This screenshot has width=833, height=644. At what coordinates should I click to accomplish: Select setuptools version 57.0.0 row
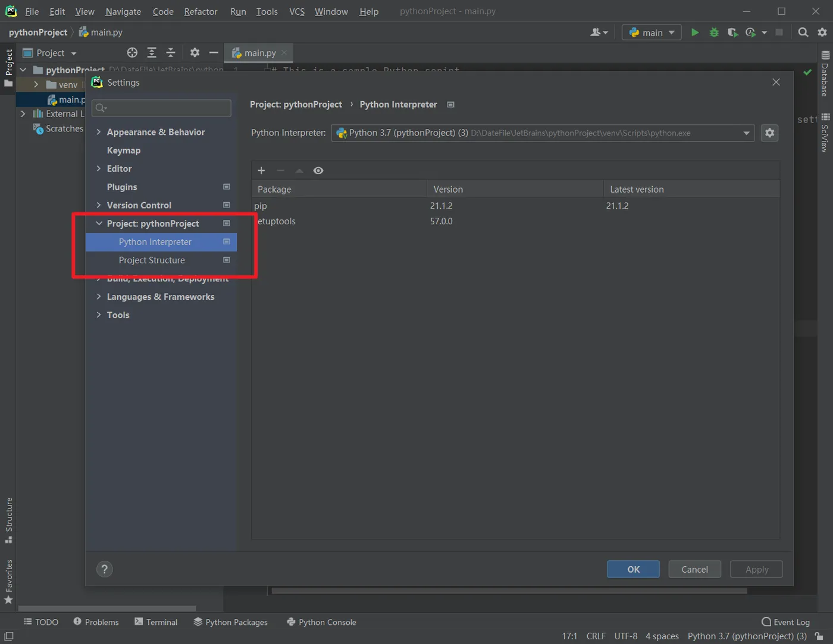click(515, 221)
